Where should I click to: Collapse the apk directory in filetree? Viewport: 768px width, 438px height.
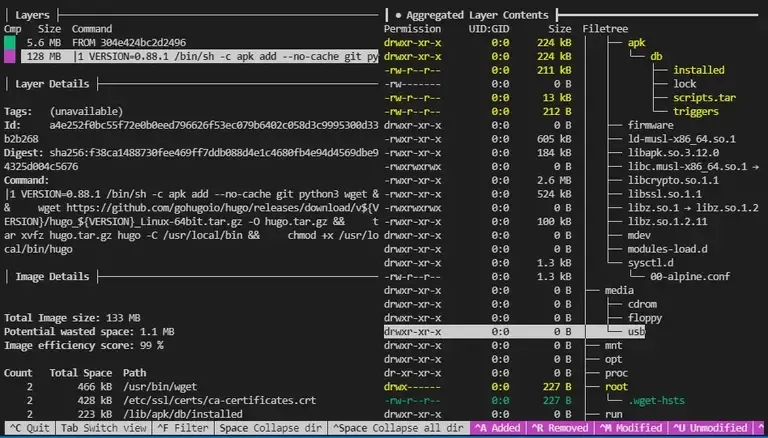636,42
